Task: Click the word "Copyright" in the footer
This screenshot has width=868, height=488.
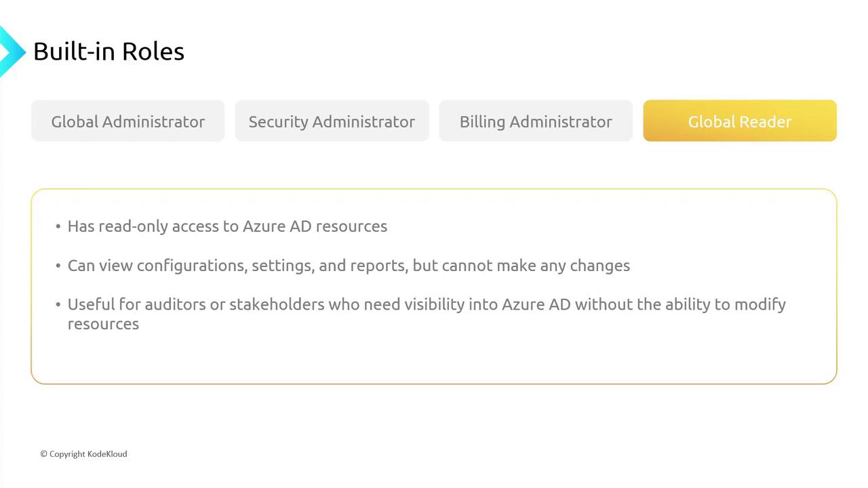Action: (x=67, y=454)
